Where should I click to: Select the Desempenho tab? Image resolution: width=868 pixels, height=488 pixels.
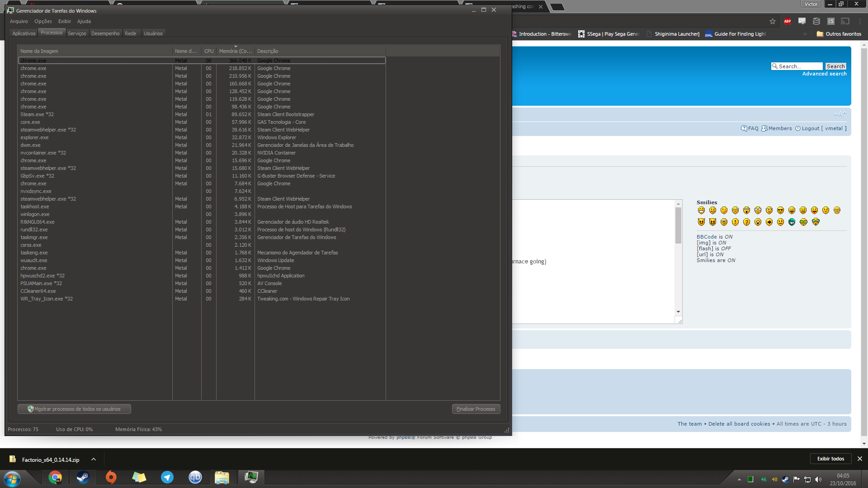tap(105, 33)
